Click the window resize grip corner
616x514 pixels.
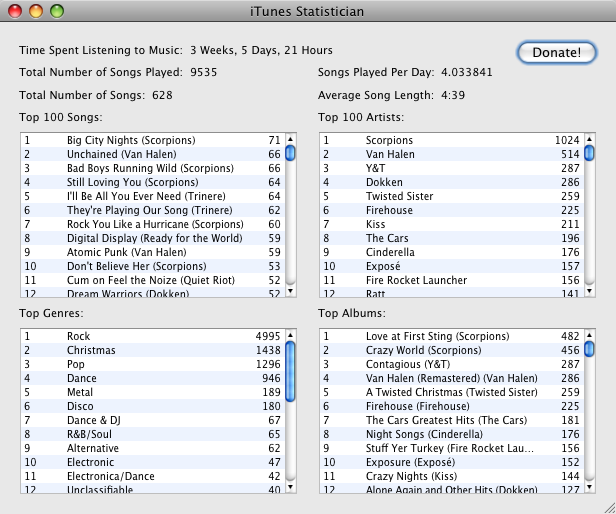click(x=609, y=507)
